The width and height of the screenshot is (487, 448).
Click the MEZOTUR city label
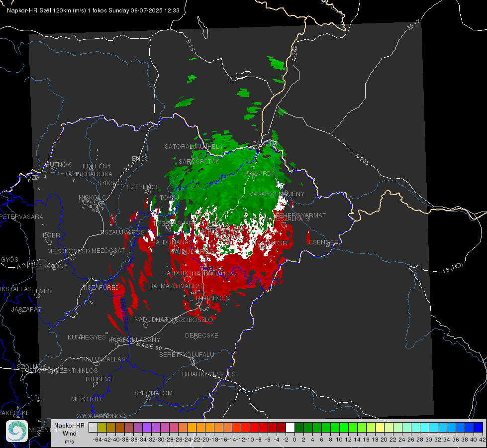coord(86,399)
